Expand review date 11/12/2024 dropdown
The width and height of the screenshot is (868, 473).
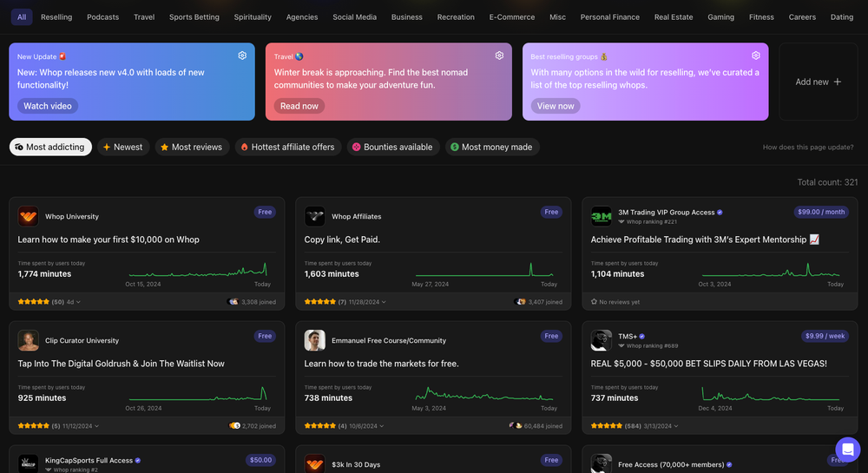[81, 426]
